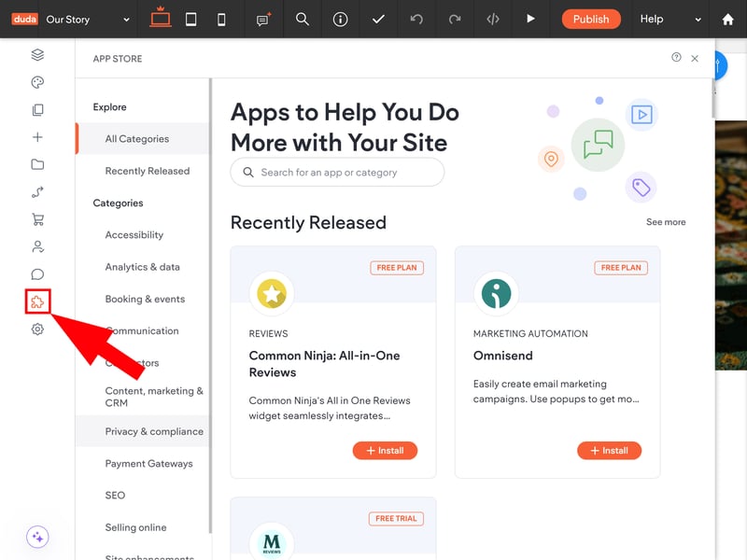Image resolution: width=747 pixels, height=560 pixels.
Task: Install the Omnisend app
Action: tap(610, 451)
